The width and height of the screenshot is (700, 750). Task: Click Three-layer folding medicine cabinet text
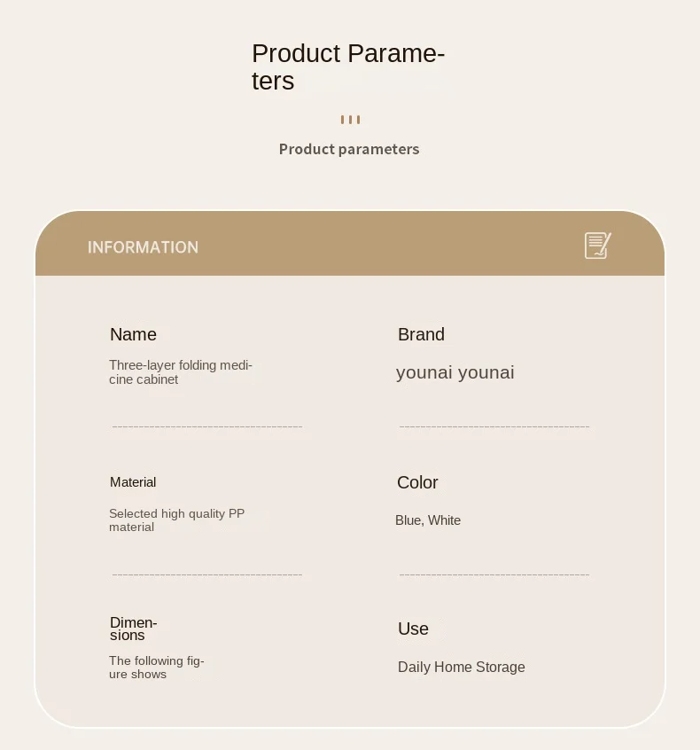click(x=181, y=372)
